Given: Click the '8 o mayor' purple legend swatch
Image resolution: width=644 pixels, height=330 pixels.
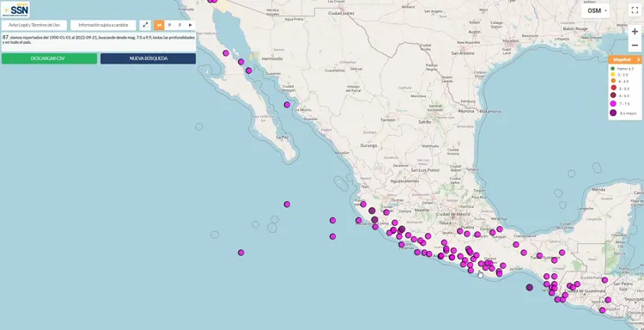Looking at the screenshot, I should 613,113.
